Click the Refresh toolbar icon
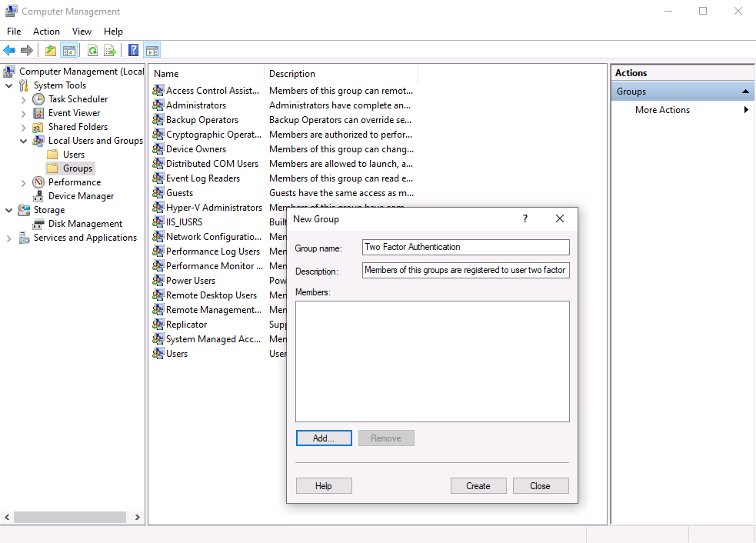This screenshot has height=543, width=756. click(92, 51)
